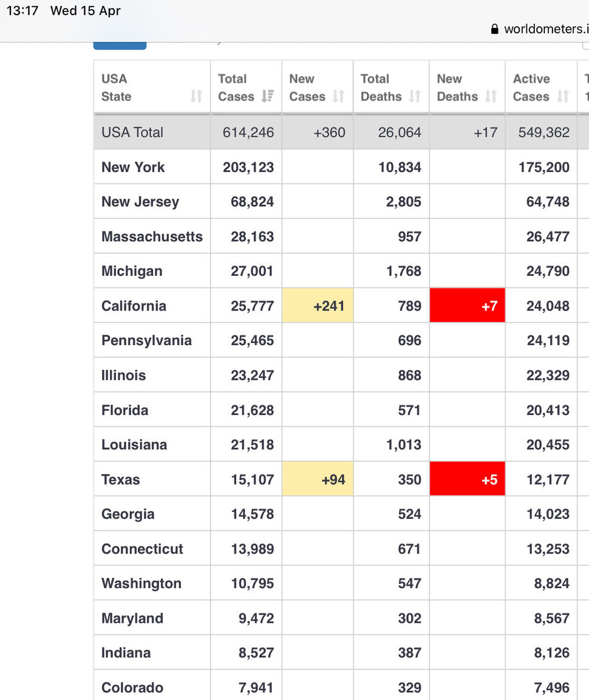Click Michigan's 1,768 total deaths cell

(x=403, y=271)
